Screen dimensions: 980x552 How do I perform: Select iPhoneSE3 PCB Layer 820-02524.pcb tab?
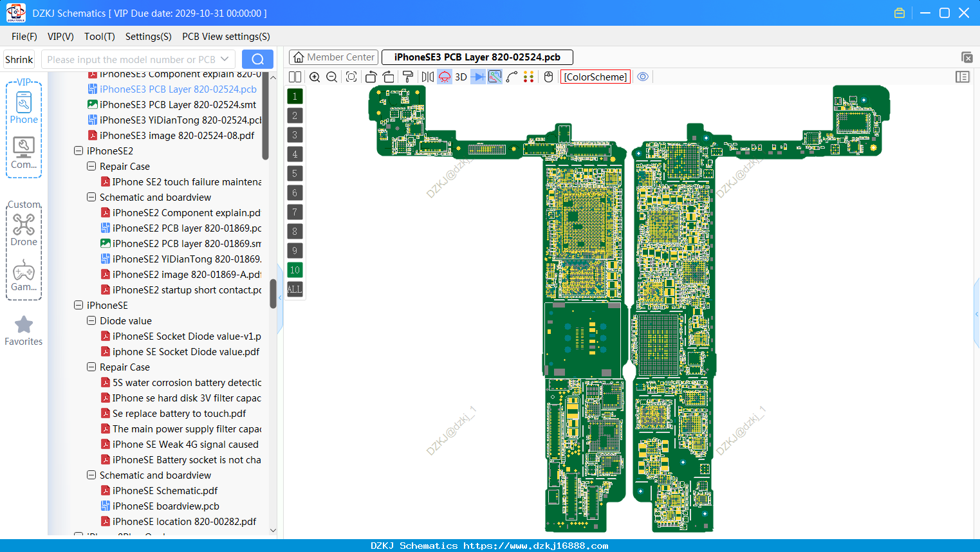(x=477, y=57)
